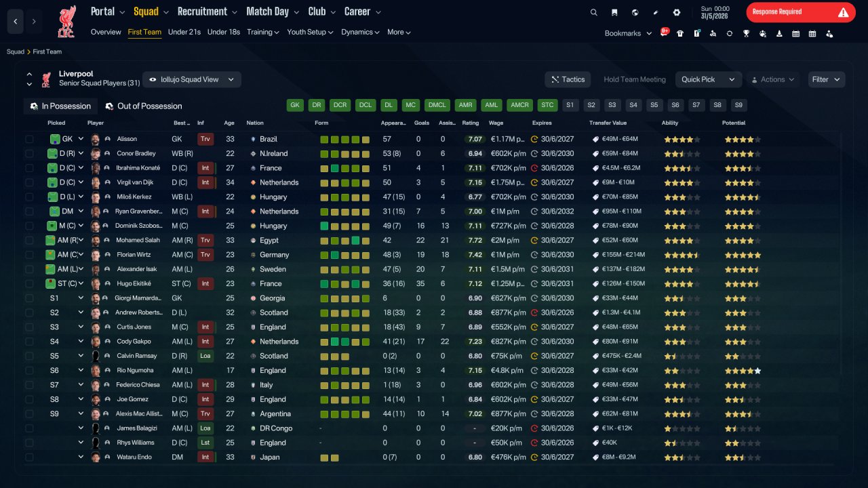The width and height of the screenshot is (868, 488).
Task: Tick the checkbox for Hugo Ekitiké
Action: [29, 283]
